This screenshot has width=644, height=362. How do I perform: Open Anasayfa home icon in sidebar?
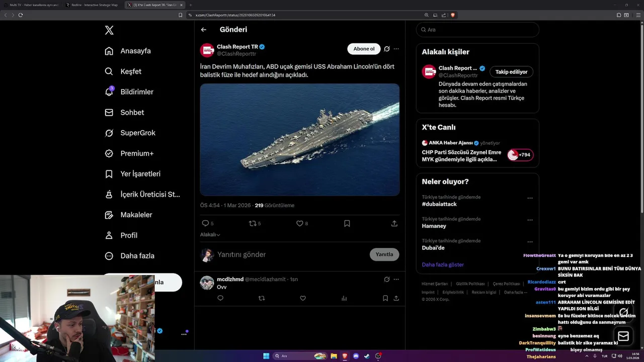[x=109, y=51]
